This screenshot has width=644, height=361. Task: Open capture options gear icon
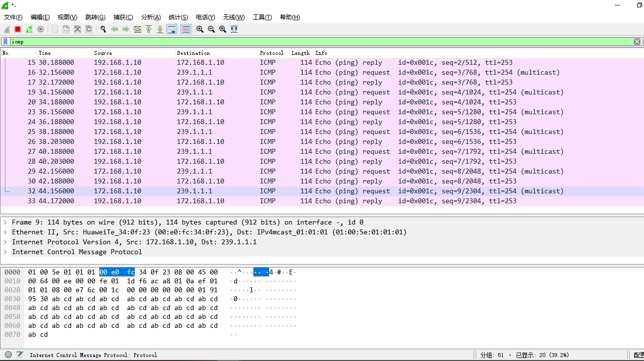point(40,29)
